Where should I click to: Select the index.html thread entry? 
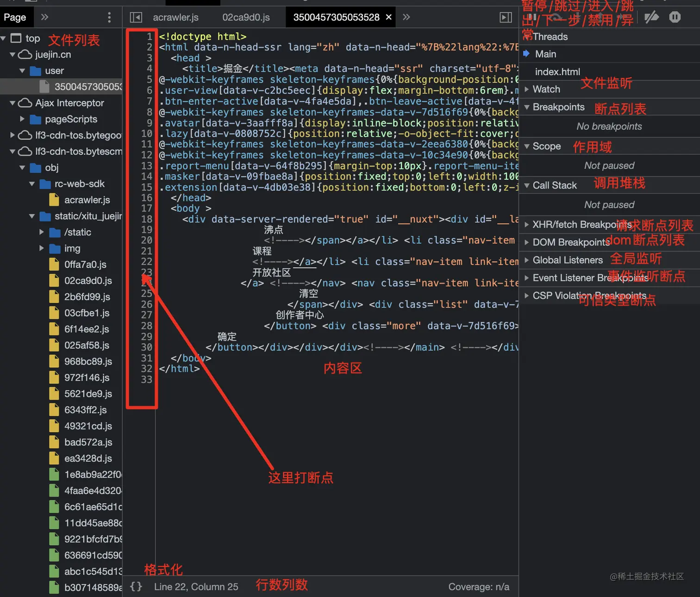(557, 72)
